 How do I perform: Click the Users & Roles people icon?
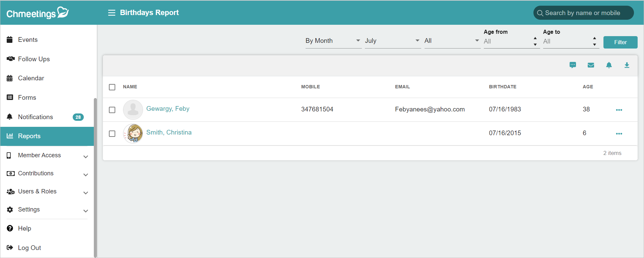click(x=10, y=191)
